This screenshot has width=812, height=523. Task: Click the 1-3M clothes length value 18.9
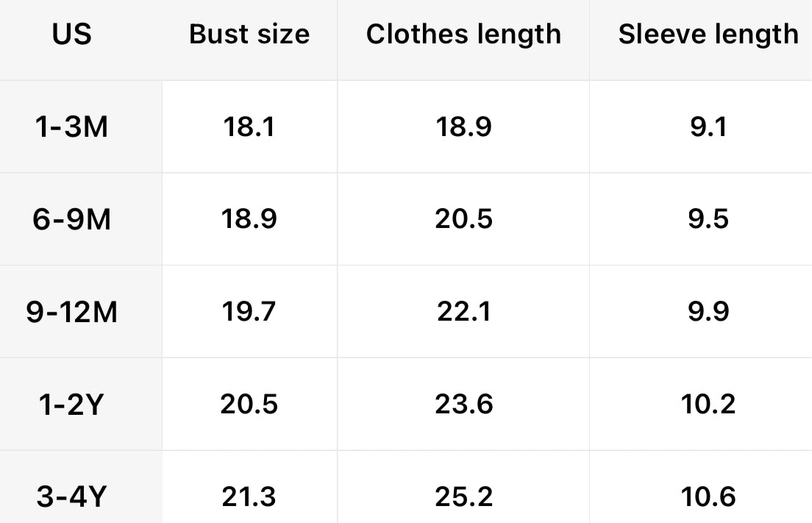463,127
